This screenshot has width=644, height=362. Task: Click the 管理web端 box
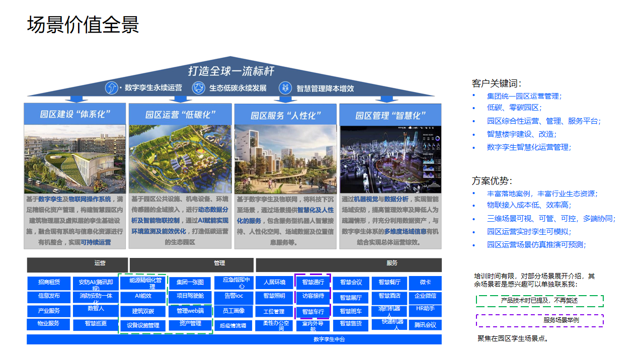coord(190,311)
